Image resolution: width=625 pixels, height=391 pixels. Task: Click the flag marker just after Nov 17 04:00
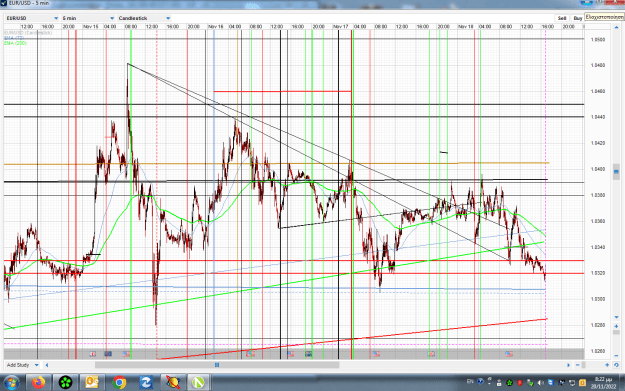[x=375, y=354]
